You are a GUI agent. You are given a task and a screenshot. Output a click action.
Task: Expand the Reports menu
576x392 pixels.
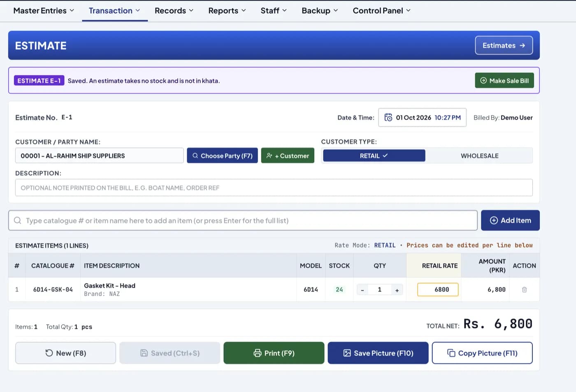(227, 11)
